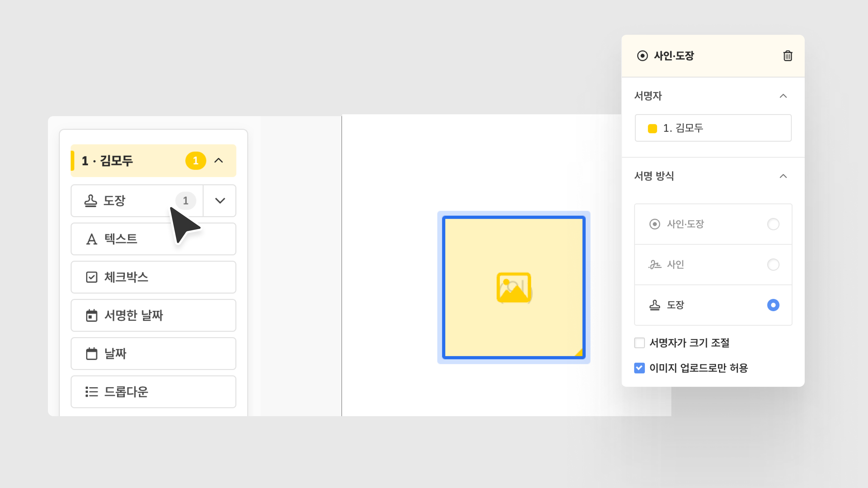This screenshot has width=868, height=488.
Task: Select the 사인·도장 radio option
Action: [x=773, y=224]
